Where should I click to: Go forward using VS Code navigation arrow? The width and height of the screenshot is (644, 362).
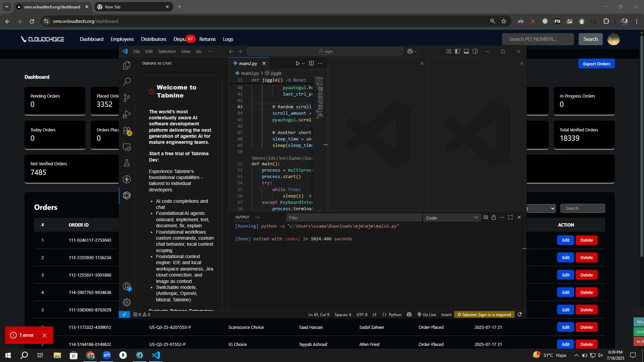pyautogui.click(x=240, y=51)
